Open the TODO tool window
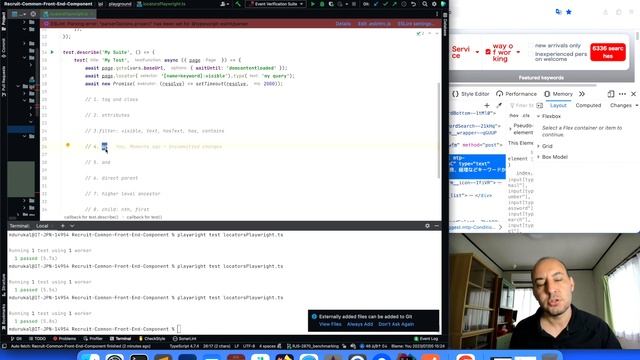640x360 pixels. pos(38,339)
